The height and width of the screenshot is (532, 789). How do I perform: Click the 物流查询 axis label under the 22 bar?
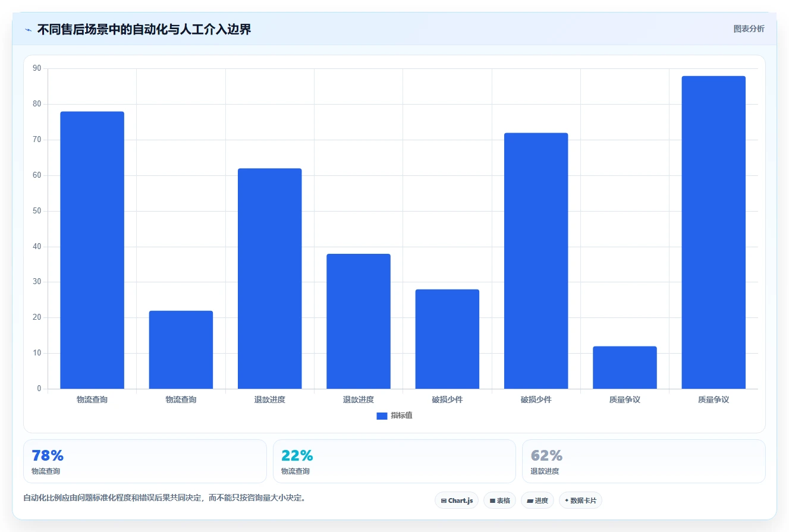tap(181, 400)
